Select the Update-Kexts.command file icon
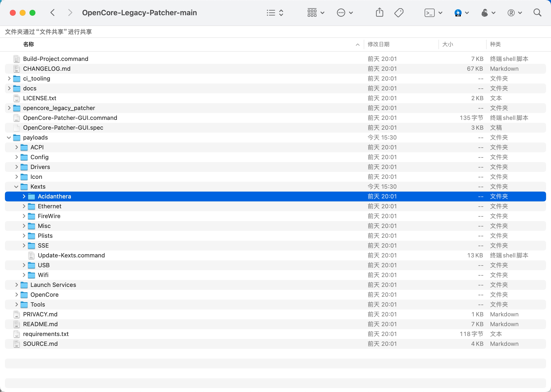 (x=31, y=255)
